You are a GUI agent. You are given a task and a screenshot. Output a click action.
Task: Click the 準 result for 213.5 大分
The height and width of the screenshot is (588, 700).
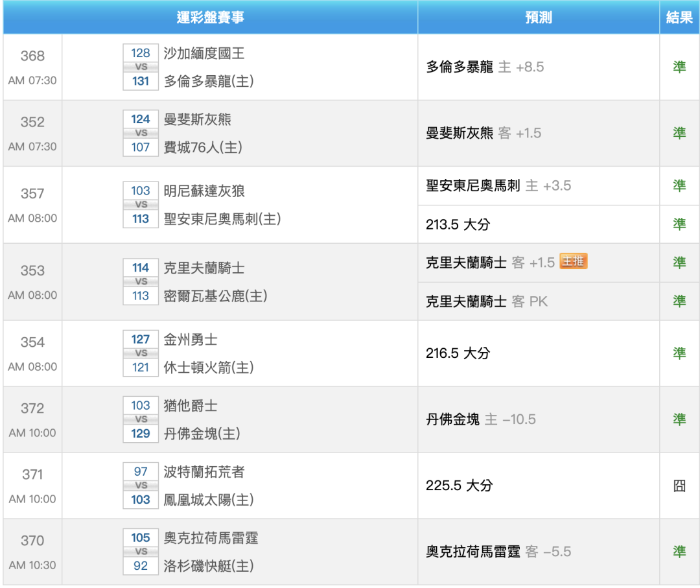pos(679,224)
